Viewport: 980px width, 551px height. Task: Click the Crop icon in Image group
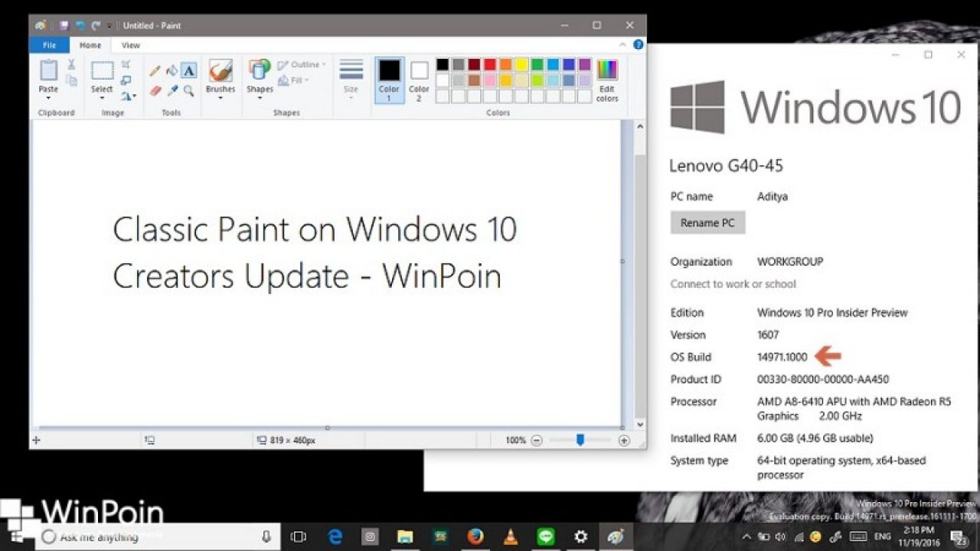click(126, 65)
